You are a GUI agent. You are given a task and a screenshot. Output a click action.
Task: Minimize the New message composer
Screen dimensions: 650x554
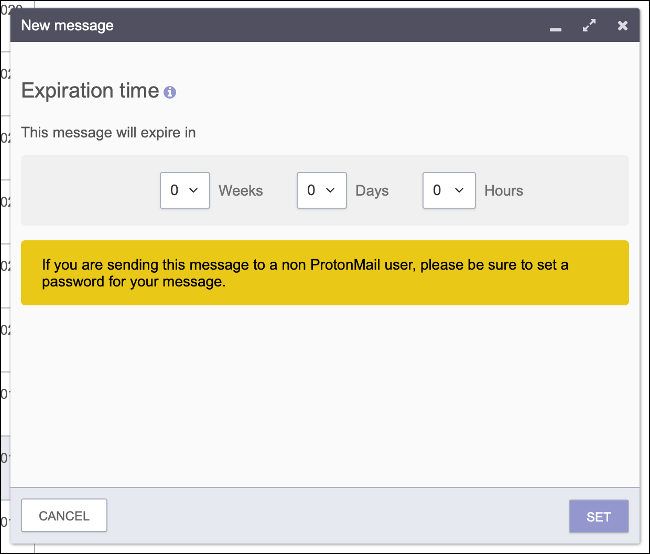click(x=556, y=27)
